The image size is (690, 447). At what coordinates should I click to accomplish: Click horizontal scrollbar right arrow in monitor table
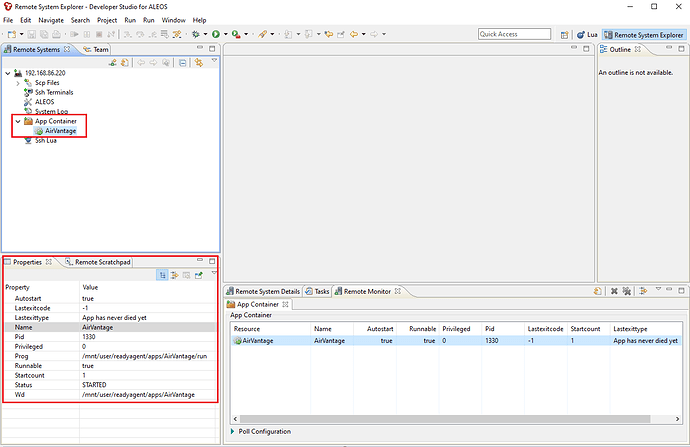coord(677,419)
